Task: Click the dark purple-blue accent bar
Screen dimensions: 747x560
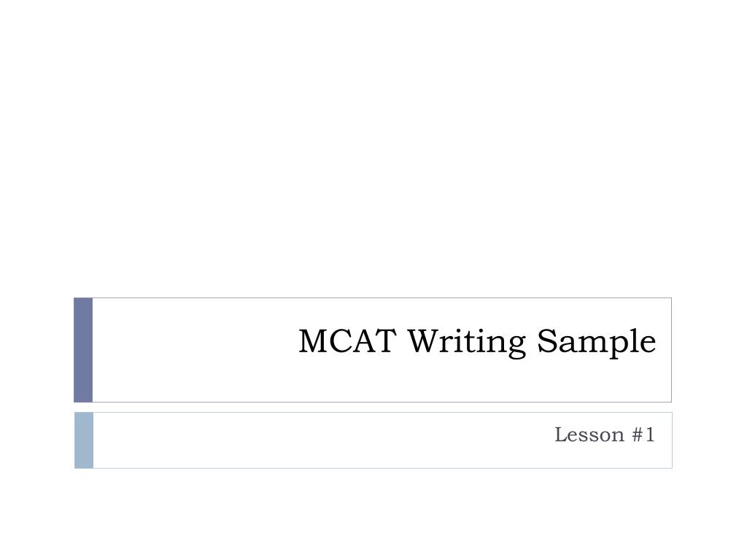Action: 83,350
